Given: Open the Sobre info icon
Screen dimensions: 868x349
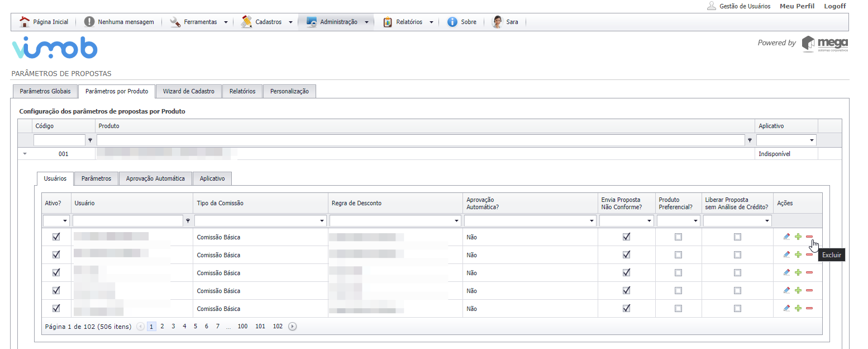Looking at the screenshot, I should (x=452, y=22).
